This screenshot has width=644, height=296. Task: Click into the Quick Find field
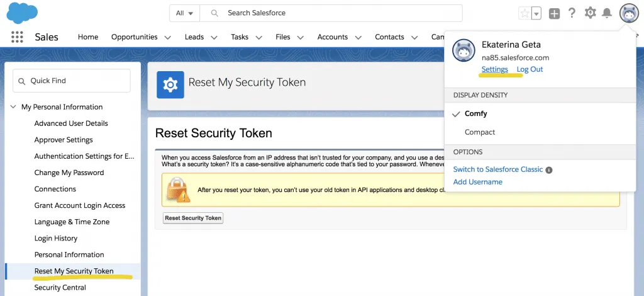72,81
